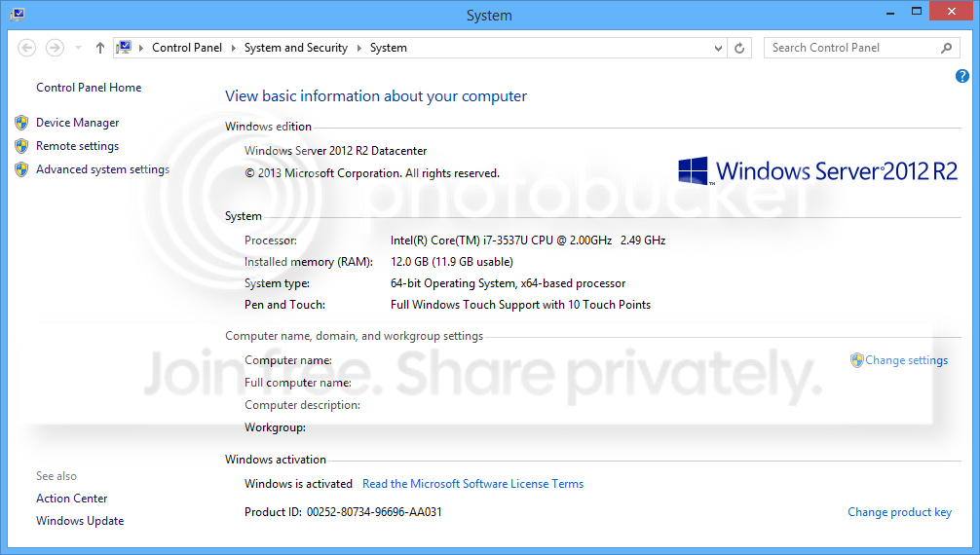Open Help via the blue question mark
This screenshot has height=555, width=980.
[962, 76]
